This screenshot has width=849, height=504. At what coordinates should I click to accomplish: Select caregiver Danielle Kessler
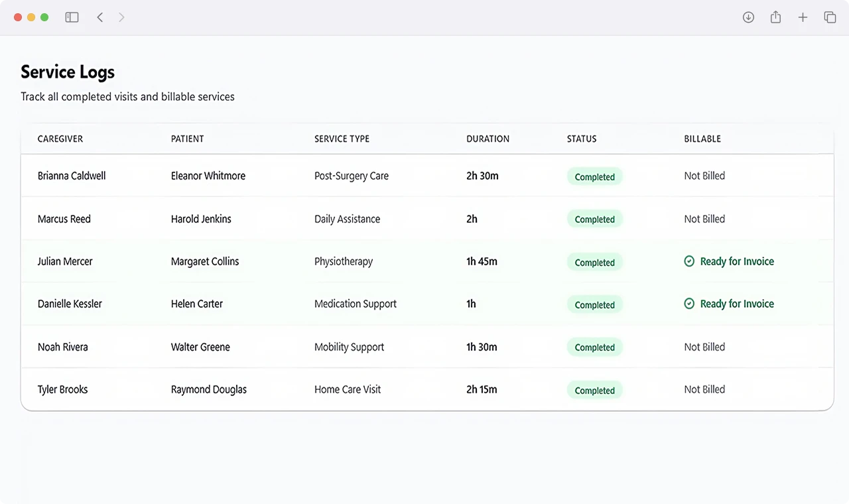(70, 304)
